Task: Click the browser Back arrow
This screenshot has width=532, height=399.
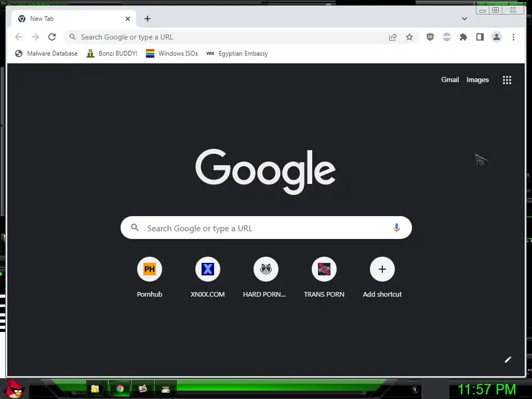Action: [19, 37]
